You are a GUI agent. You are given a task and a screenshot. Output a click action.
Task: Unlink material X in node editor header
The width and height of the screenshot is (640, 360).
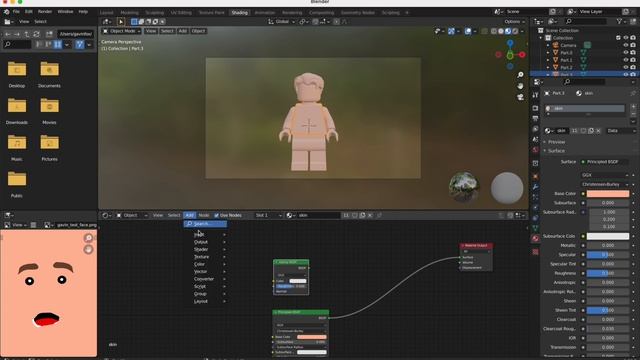point(370,215)
